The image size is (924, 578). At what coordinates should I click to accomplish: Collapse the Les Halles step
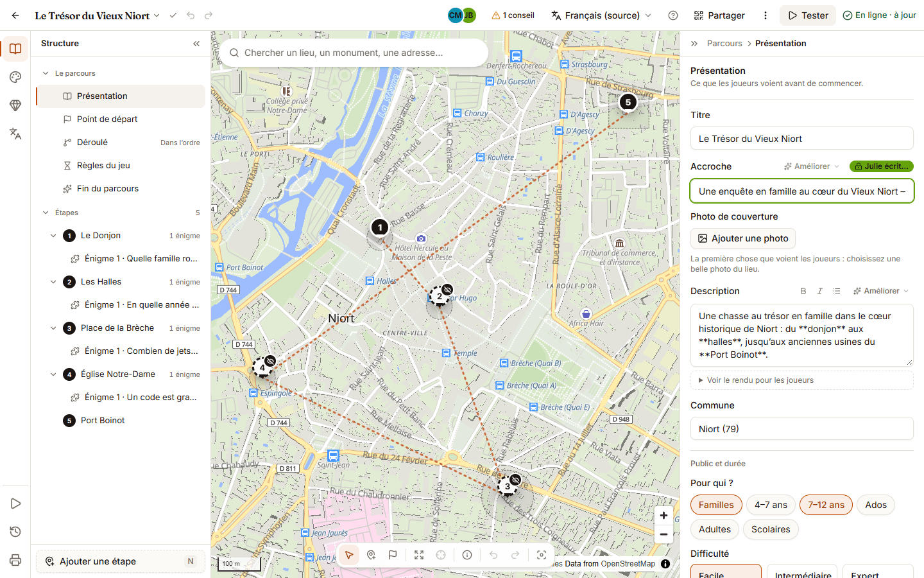53,282
